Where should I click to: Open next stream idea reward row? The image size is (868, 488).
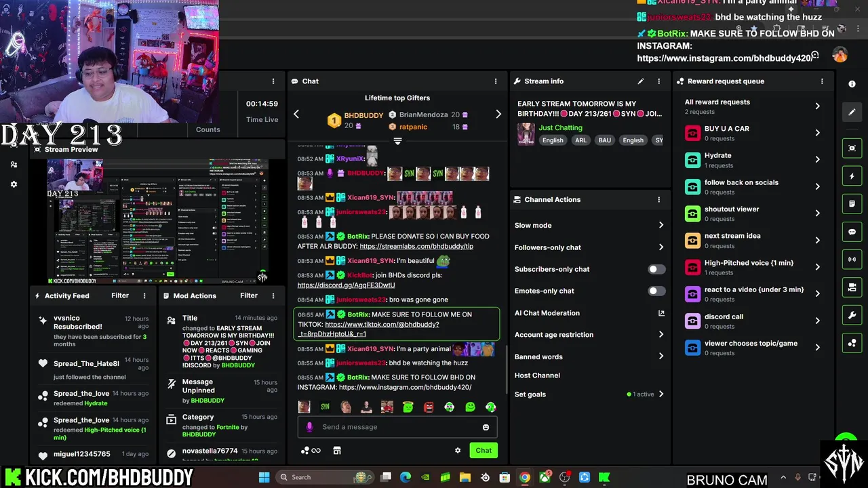pos(753,240)
